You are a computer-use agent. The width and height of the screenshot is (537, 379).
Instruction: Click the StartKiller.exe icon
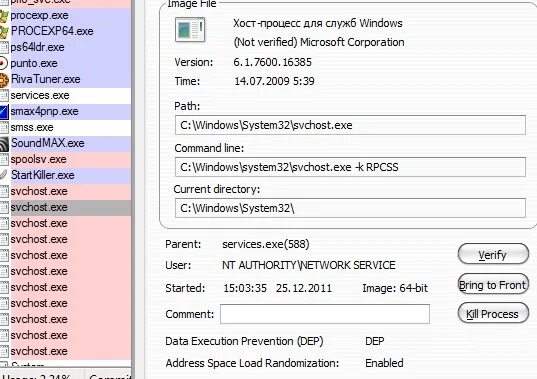point(3,175)
